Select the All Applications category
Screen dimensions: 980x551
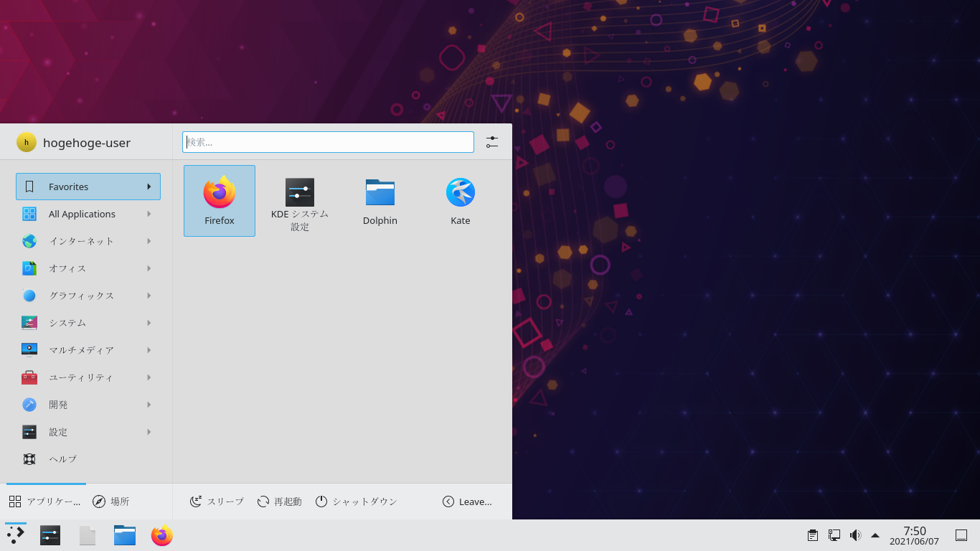point(88,214)
